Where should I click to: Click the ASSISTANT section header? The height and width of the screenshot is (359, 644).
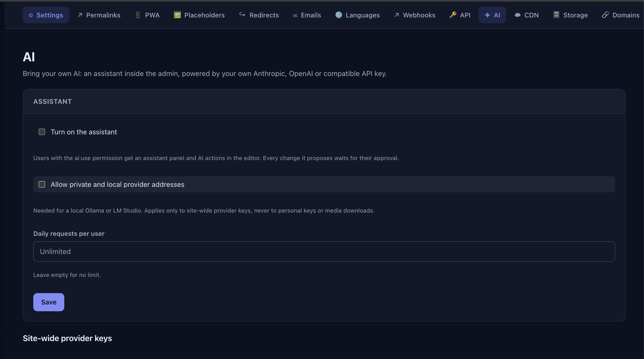pos(53,101)
